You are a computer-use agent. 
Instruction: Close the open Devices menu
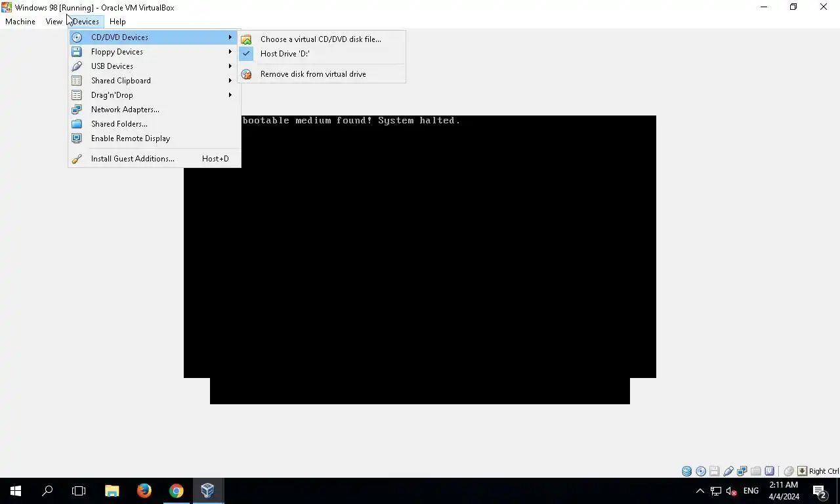(85, 22)
